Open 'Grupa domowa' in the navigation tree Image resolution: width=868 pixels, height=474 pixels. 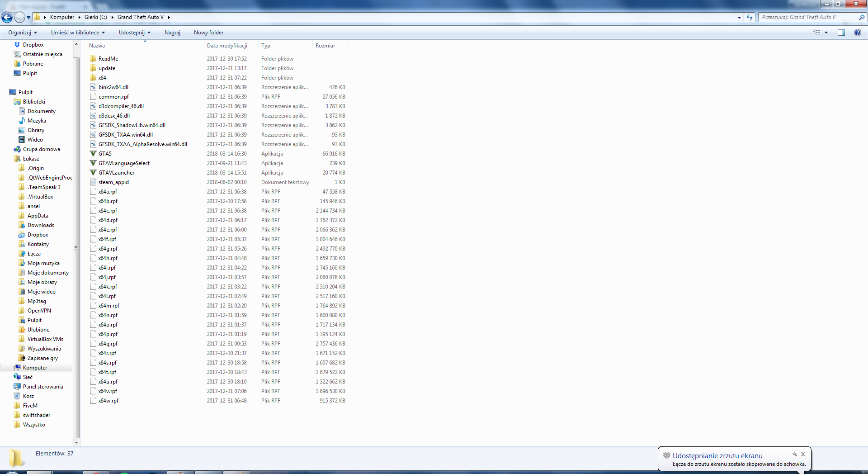41,149
